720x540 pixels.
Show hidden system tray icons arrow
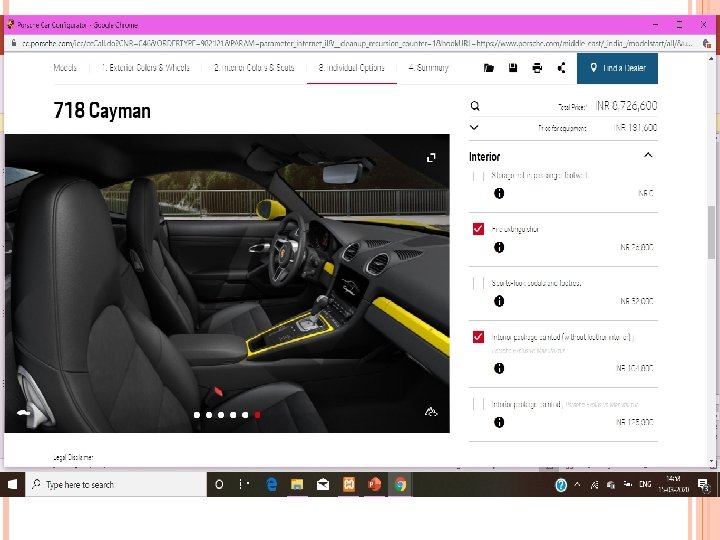577,484
